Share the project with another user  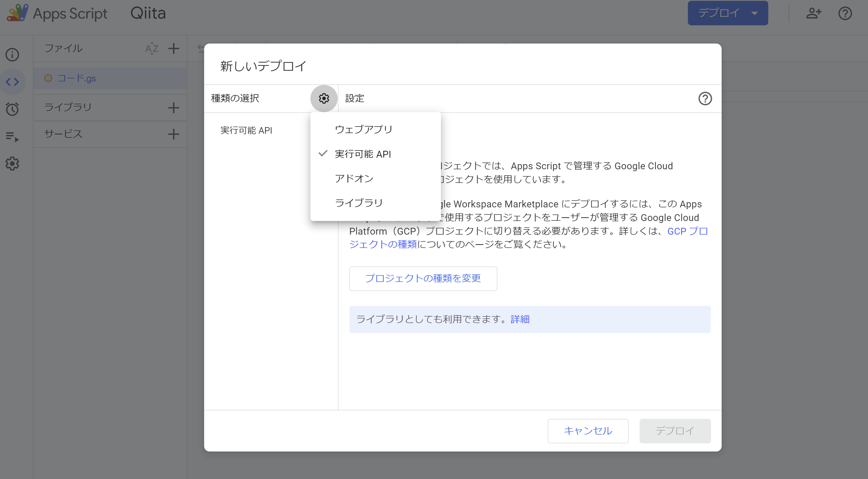point(814,13)
